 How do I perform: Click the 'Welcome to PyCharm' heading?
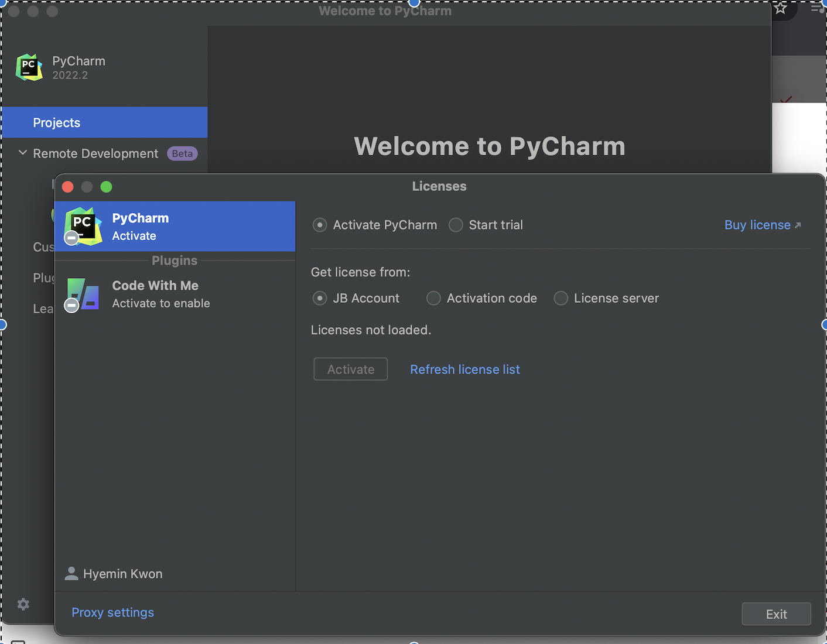click(x=490, y=146)
